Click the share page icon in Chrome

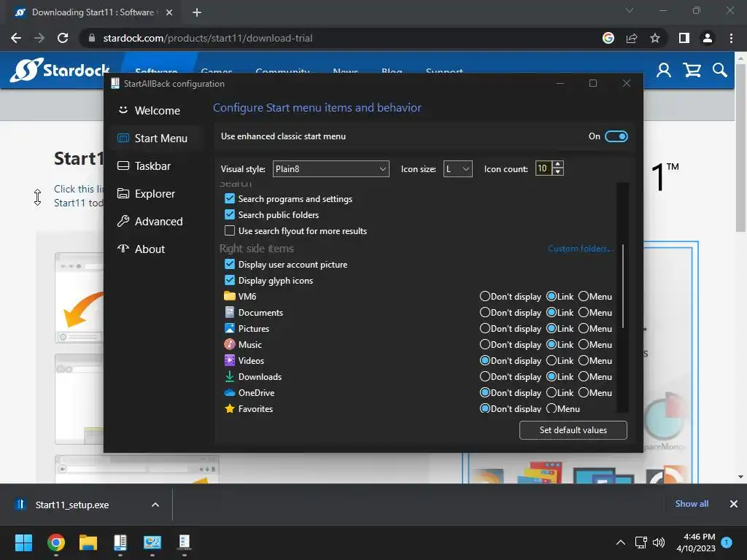point(632,38)
